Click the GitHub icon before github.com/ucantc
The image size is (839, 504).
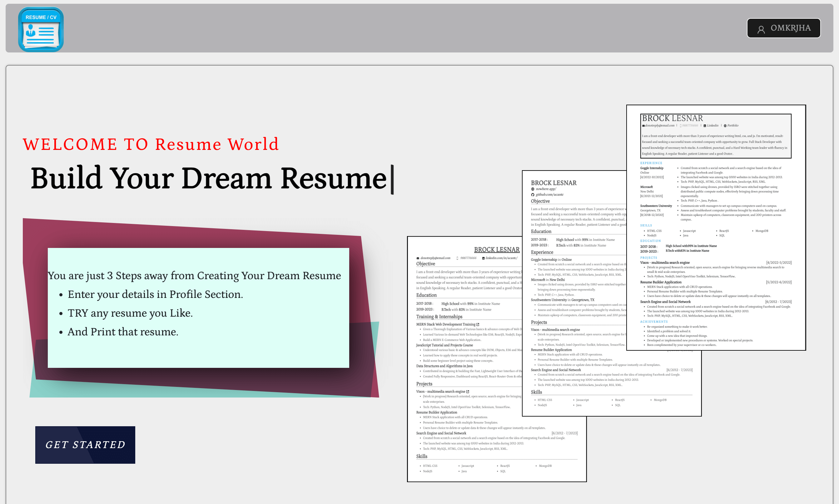(533, 195)
